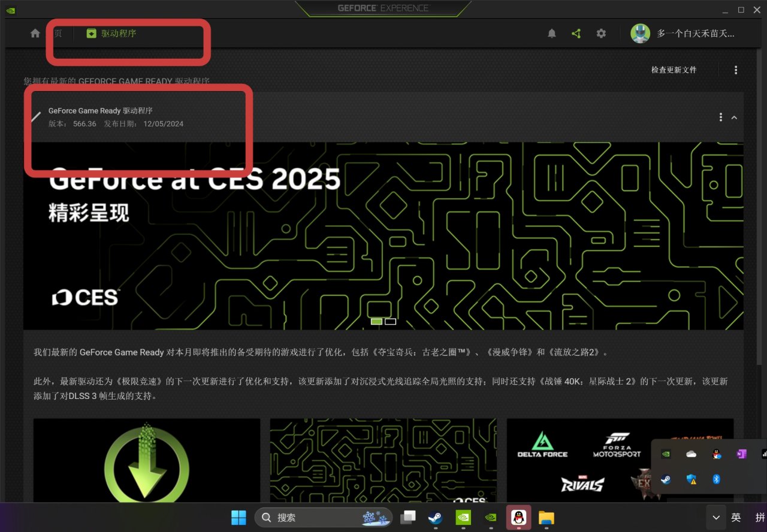Open the Windows Start menu
Image resolution: width=767 pixels, height=532 pixels.
[238, 517]
